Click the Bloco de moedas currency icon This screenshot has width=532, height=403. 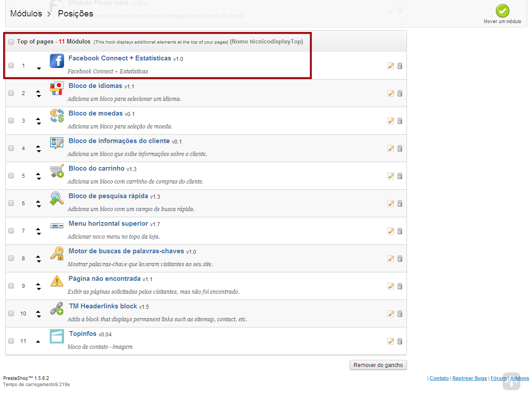pyautogui.click(x=56, y=116)
